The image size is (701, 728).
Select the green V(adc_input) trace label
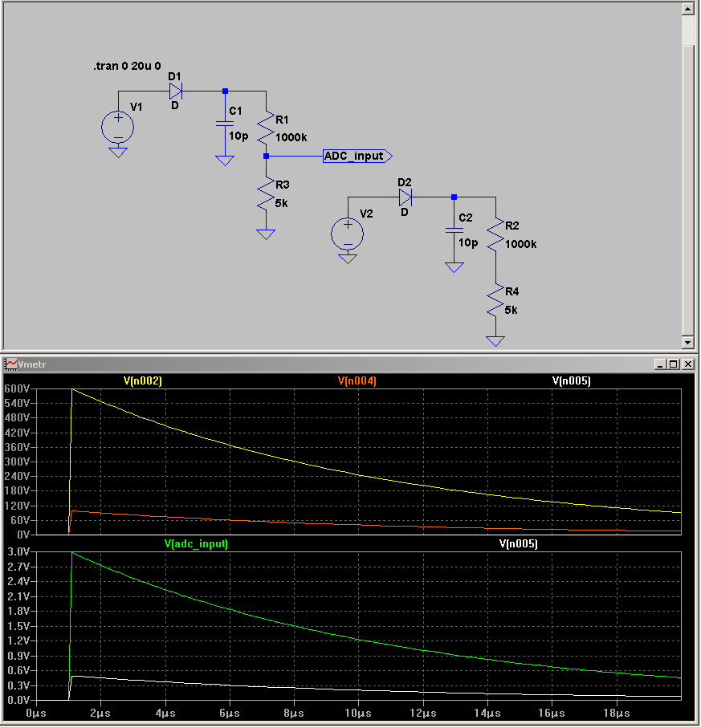tap(196, 543)
